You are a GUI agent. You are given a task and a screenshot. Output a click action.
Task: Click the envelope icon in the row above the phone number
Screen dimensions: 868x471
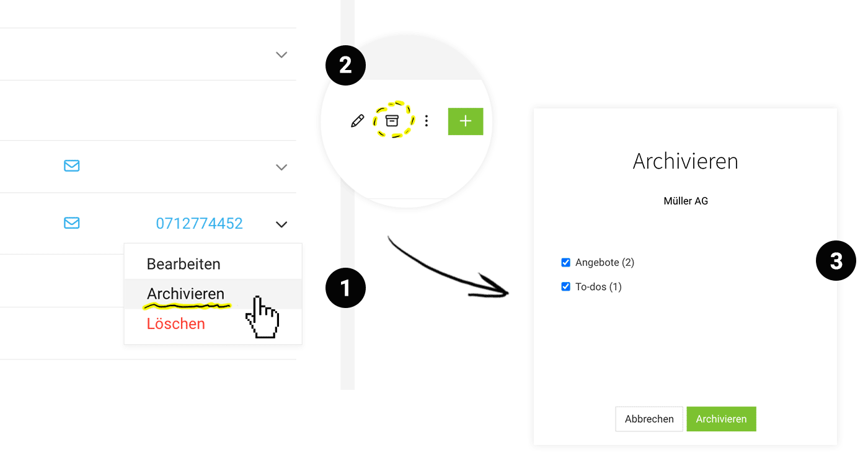coord(72,166)
